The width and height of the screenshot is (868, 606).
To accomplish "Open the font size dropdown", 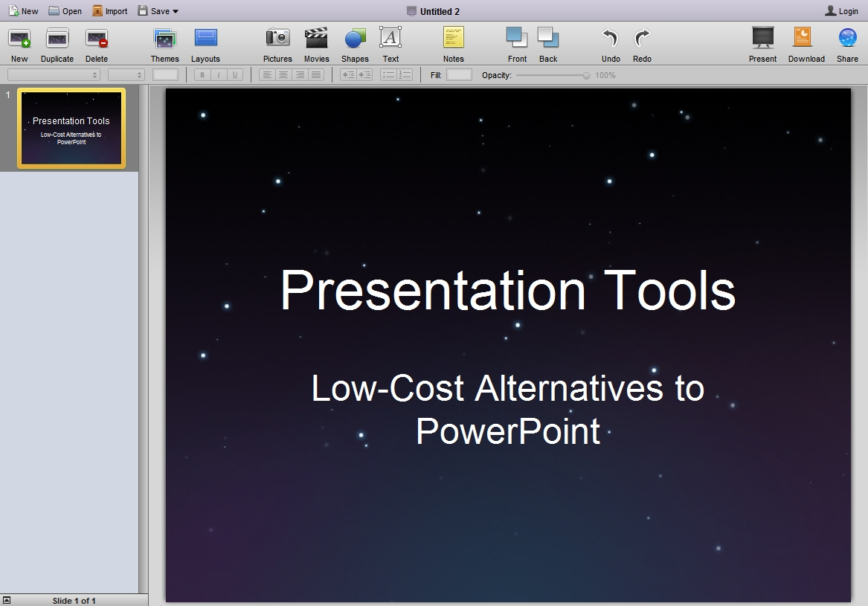I will (126, 74).
